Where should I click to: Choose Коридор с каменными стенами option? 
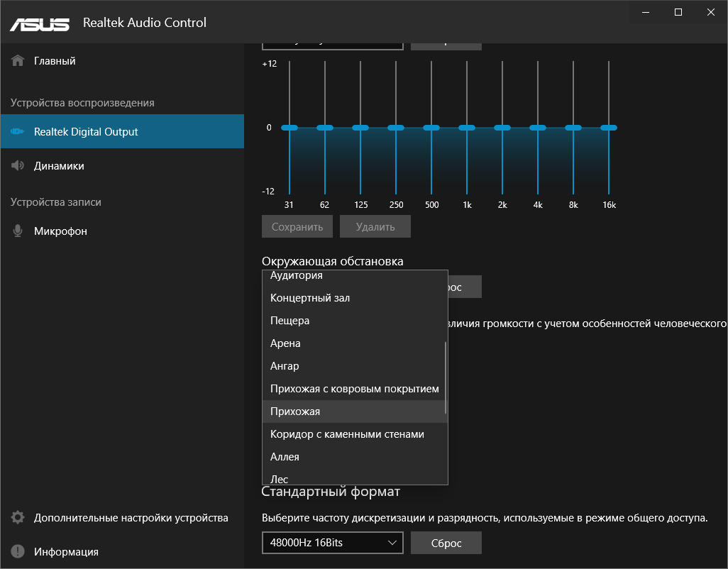[355, 434]
